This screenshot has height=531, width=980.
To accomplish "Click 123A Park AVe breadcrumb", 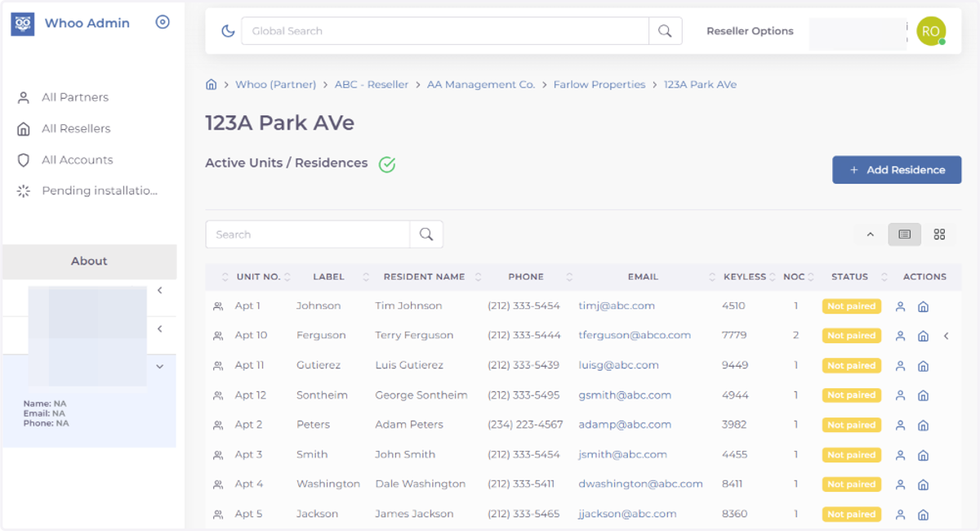I will pyautogui.click(x=700, y=84).
